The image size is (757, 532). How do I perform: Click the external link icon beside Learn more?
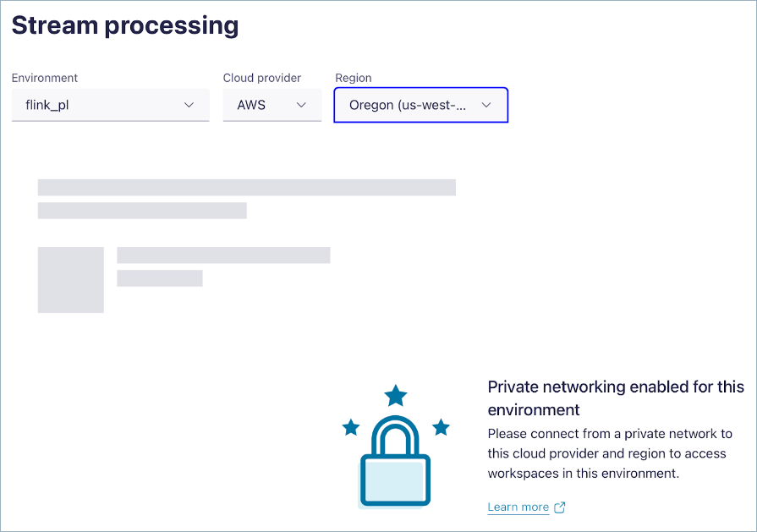tap(558, 507)
